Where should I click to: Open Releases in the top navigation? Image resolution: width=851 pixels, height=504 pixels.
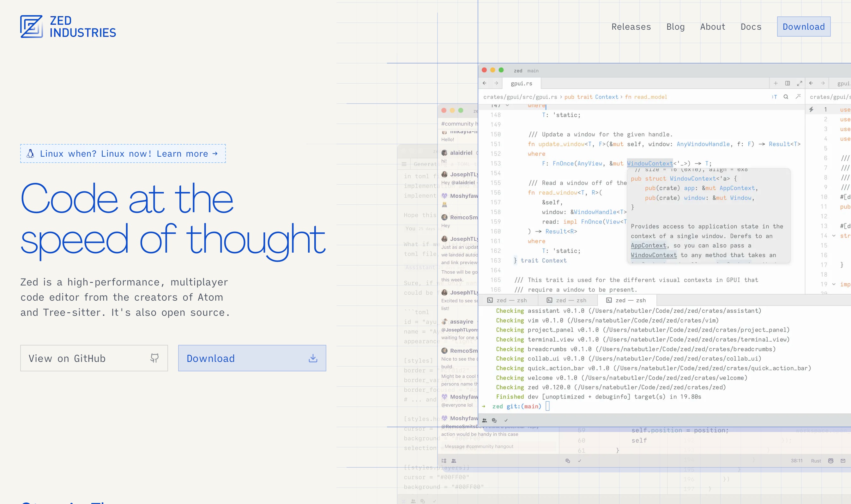coord(631,27)
